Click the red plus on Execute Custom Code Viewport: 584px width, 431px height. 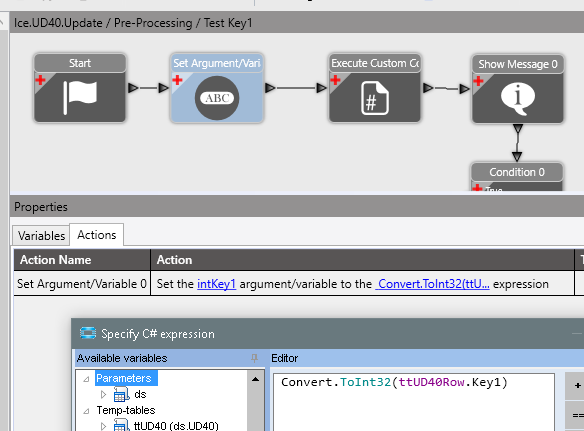[x=335, y=80]
